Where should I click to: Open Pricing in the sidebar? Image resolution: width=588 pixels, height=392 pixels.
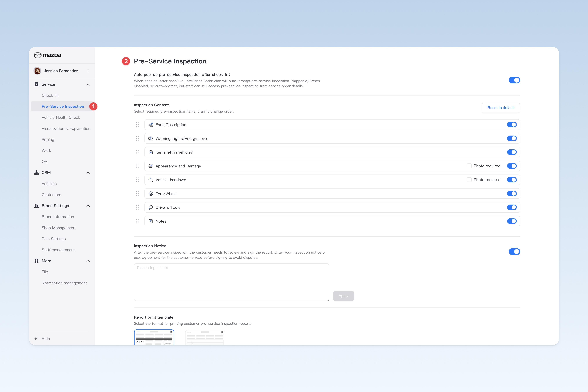(48, 140)
